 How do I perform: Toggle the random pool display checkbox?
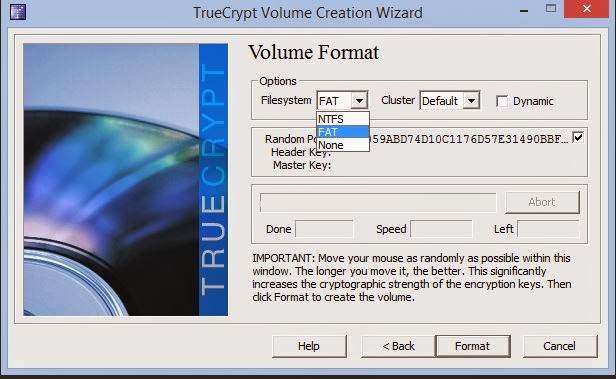pyautogui.click(x=578, y=137)
